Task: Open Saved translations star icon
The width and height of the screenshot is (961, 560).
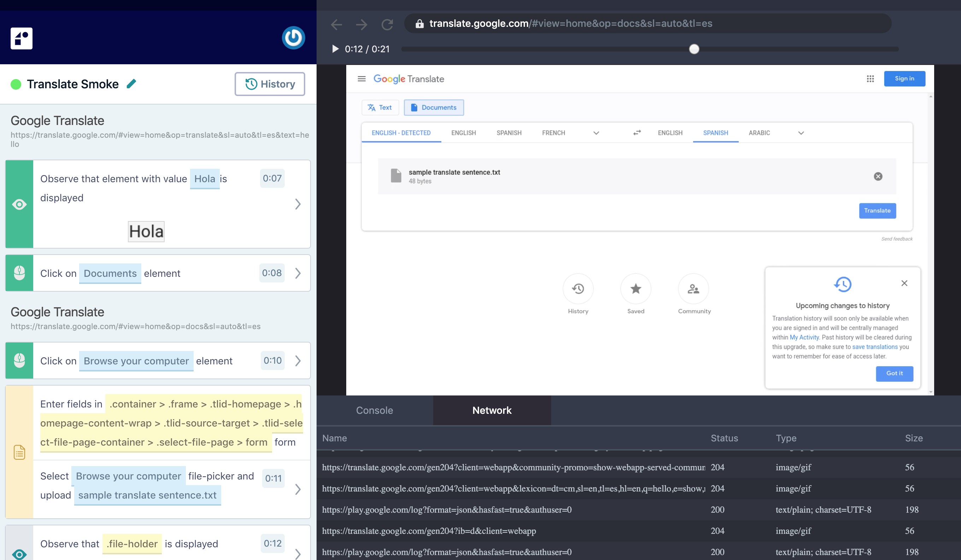Action: click(x=635, y=289)
